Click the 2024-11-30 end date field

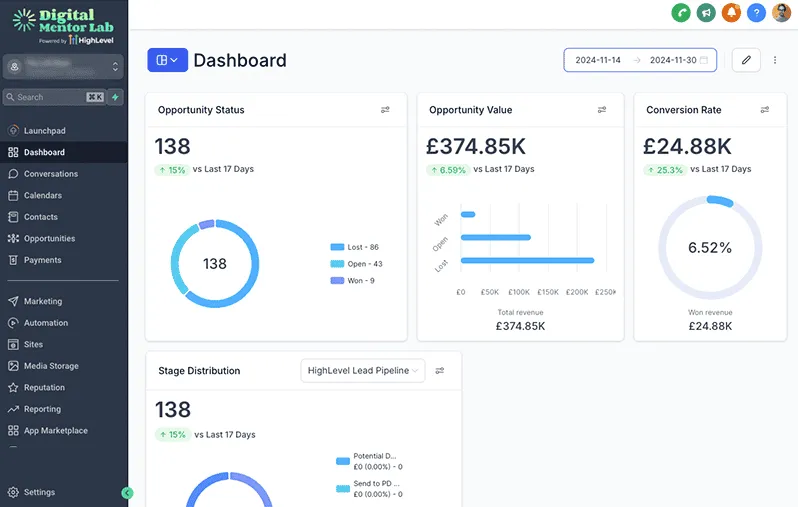click(673, 60)
